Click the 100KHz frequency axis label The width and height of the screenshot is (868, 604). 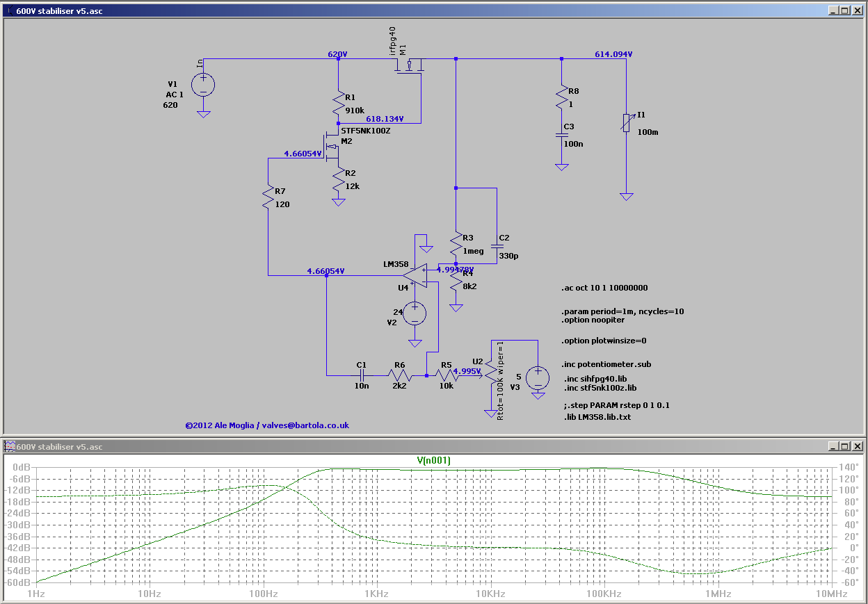(x=603, y=594)
